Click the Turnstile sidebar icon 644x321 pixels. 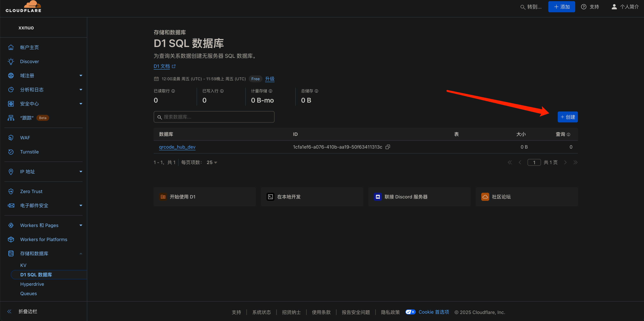tap(11, 152)
